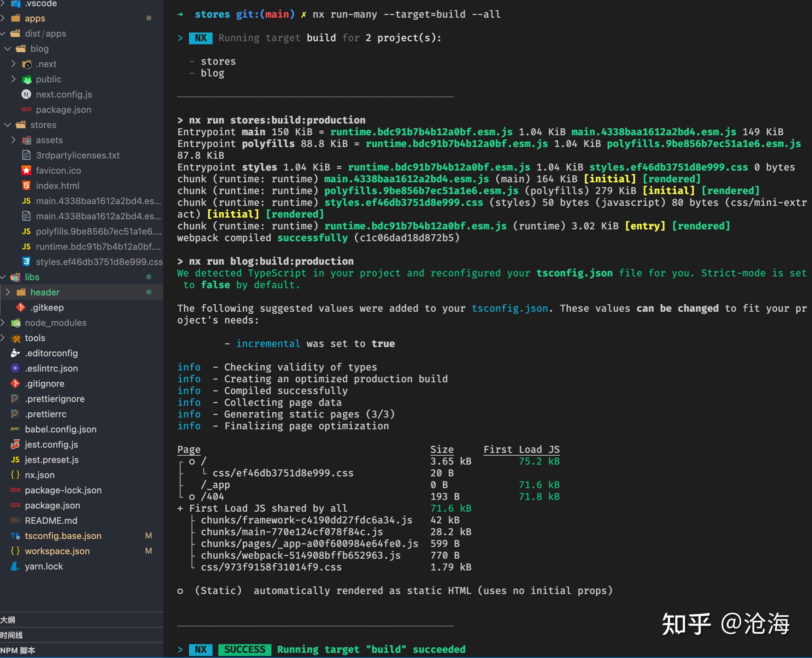Open the 3rdpartylicenses.txt file
This screenshot has height=658, width=812.
(x=78, y=155)
